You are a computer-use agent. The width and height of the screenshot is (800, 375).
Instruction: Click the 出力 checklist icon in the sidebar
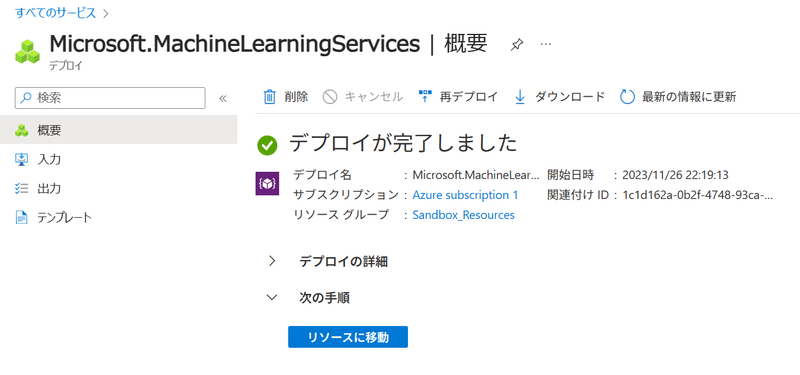pyautogui.click(x=21, y=189)
